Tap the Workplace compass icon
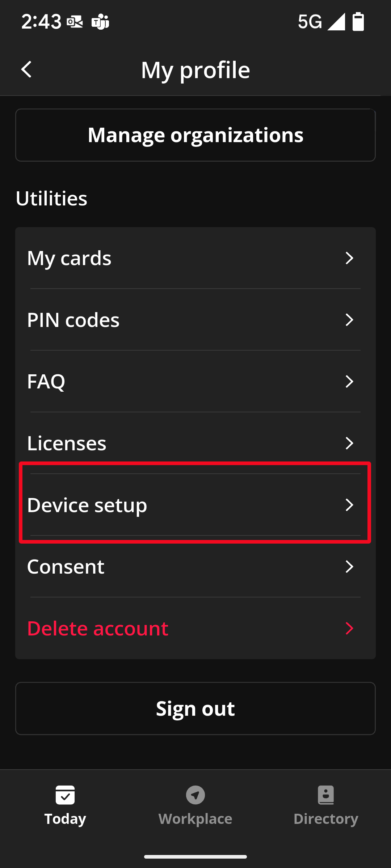 tap(195, 795)
